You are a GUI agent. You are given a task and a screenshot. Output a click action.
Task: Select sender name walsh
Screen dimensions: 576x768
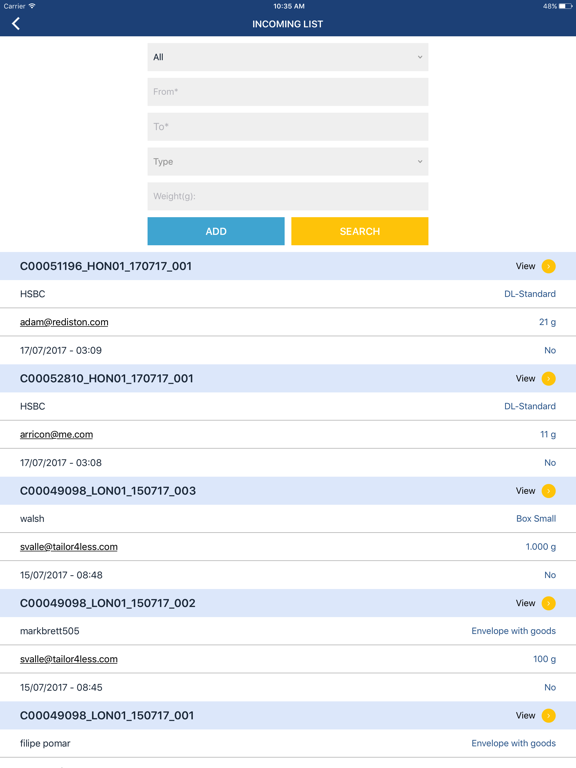coord(32,519)
